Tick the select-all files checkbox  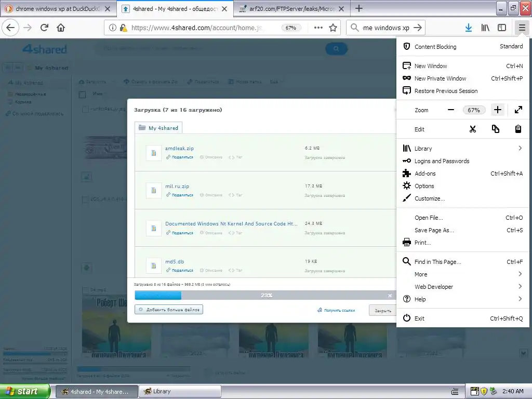[x=83, y=95]
